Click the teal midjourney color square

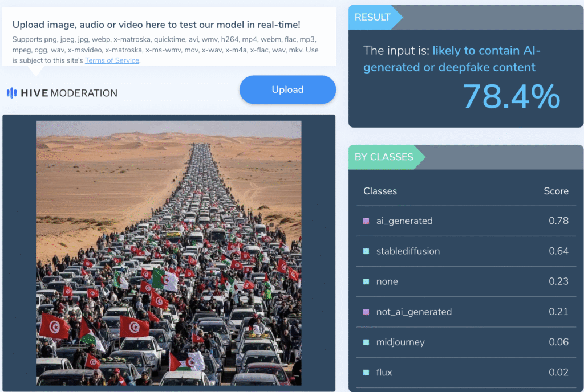pos(366,342)
